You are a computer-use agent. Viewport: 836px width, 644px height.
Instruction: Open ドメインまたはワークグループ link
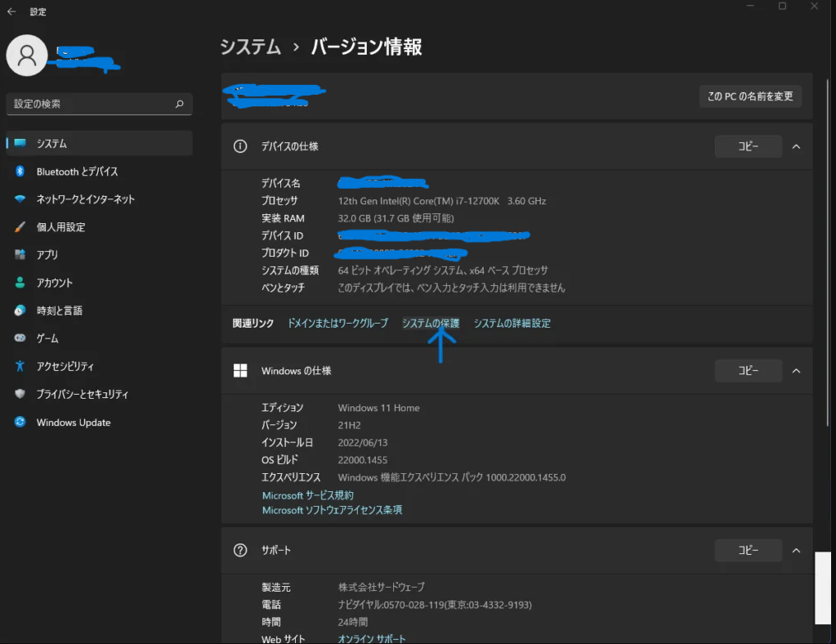(x=338, y=323)
